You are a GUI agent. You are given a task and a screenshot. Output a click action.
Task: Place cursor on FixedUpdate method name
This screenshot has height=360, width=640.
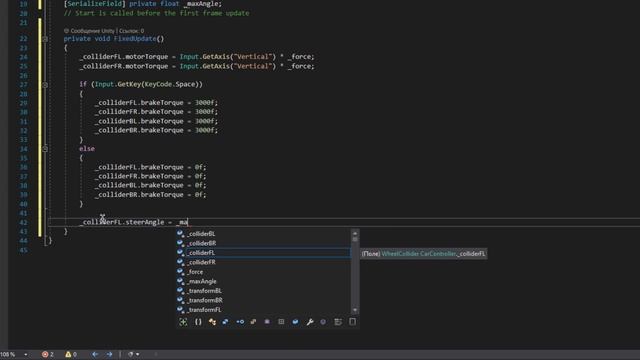(135, 39)
